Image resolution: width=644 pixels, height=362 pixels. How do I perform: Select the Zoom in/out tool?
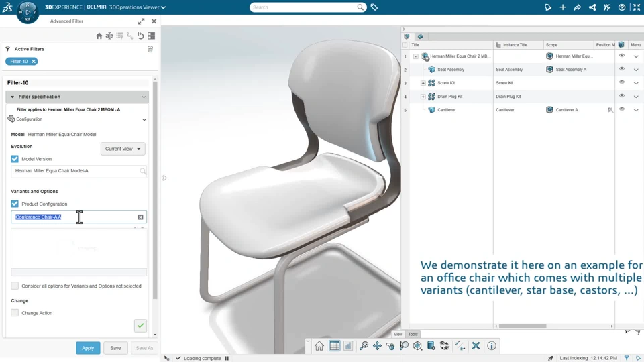coord(404,346)
